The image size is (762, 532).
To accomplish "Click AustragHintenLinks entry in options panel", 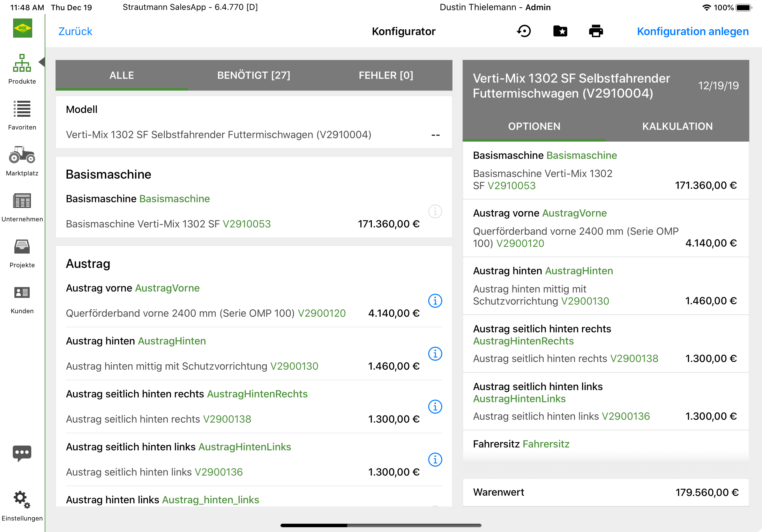I will [x=606, y=401].
